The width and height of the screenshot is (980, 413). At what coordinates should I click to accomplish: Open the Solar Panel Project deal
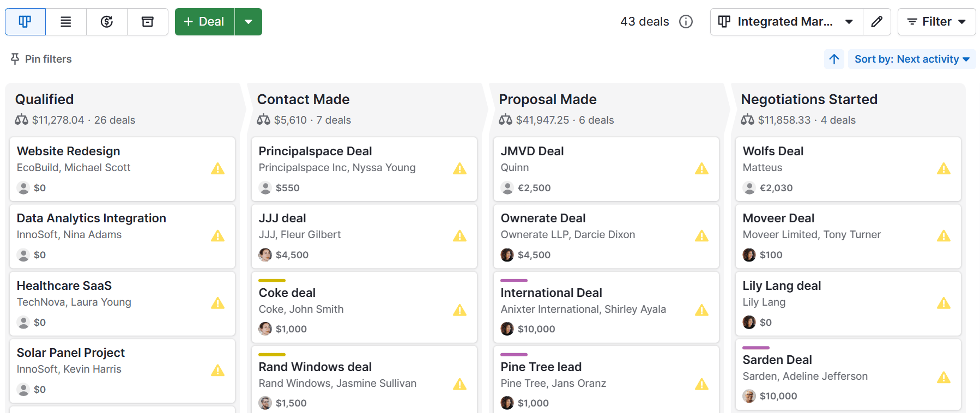click(x=122, y=371)
